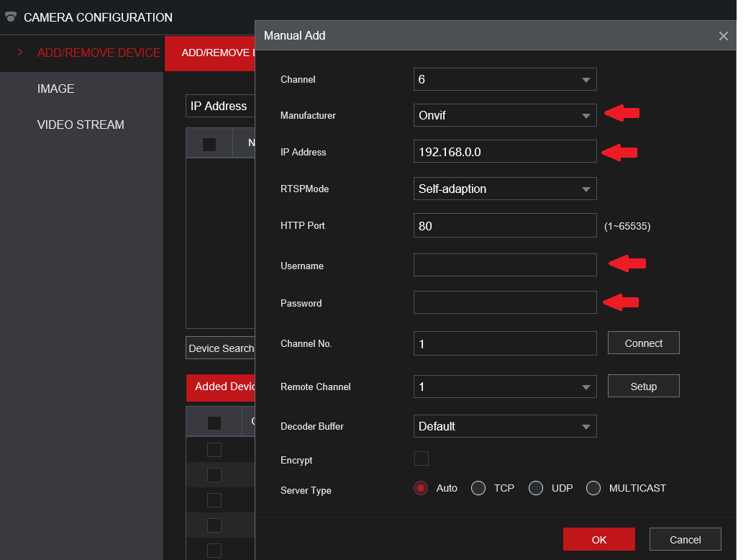Close the Manual Add dialog

(x=724, y=35)
